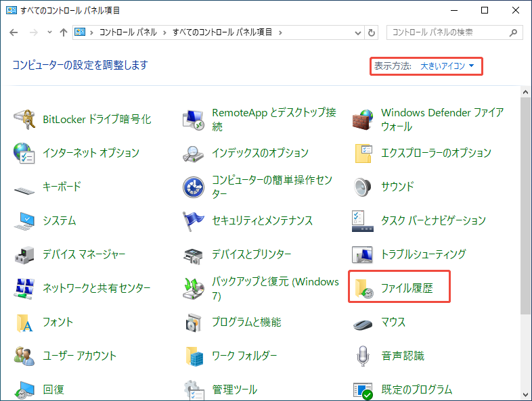Viewport: 532px width, 401px height.
Task: Open the 回復 link text
Action: pos(53,390)
